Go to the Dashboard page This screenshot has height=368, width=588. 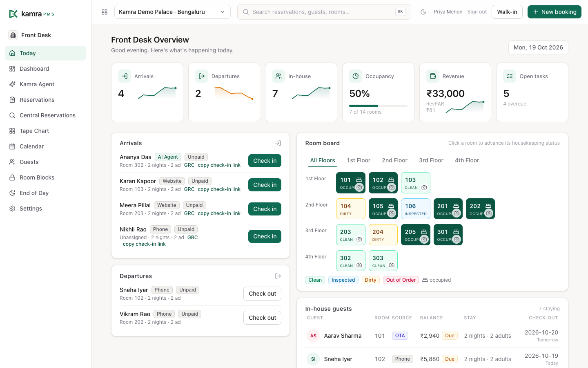click(x=45, y=69)
